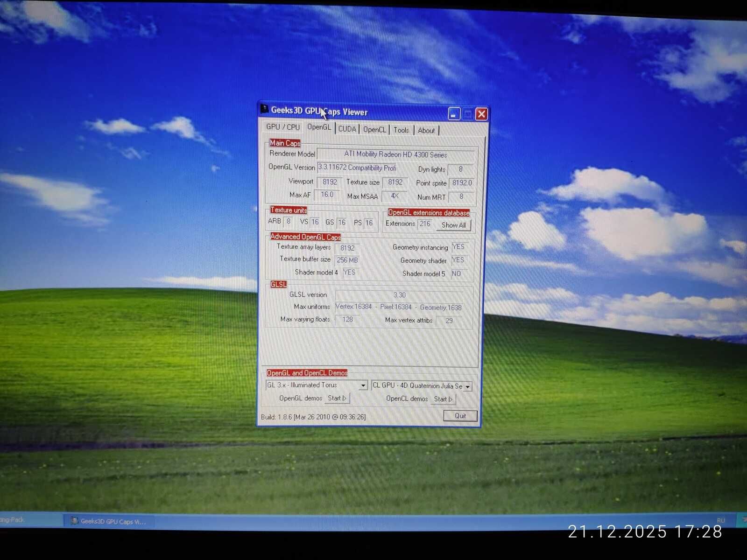
Task: Click the ARB texture units value 8
Action: (x=289, y=221)
